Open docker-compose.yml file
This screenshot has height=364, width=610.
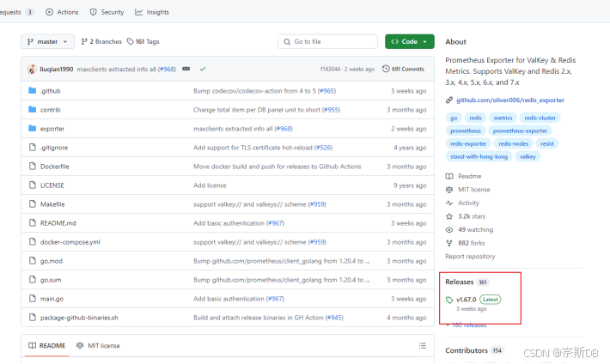tap(70, 242)
